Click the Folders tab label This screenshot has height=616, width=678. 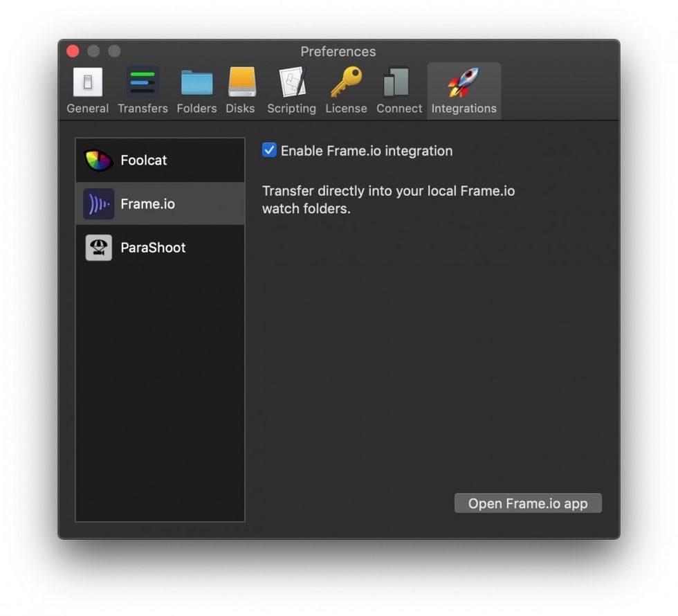pyautogui.click(x=196, y=109)
